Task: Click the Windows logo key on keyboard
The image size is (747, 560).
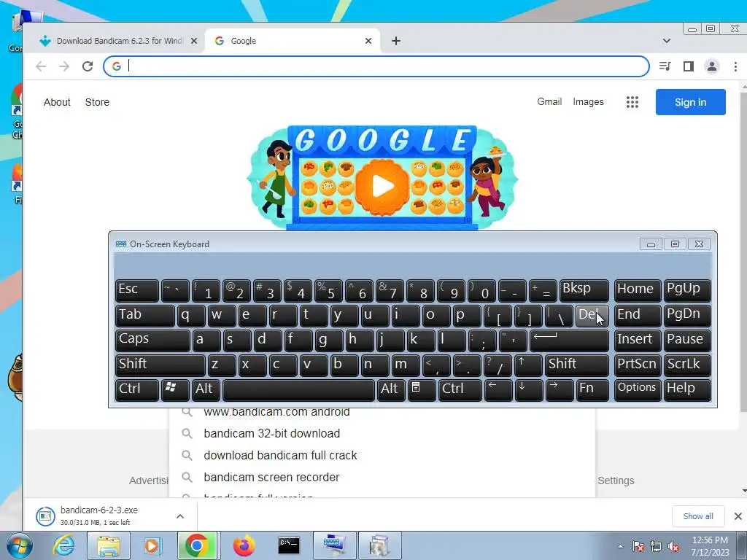Action: pyautogui.click(x=175, y=390)
